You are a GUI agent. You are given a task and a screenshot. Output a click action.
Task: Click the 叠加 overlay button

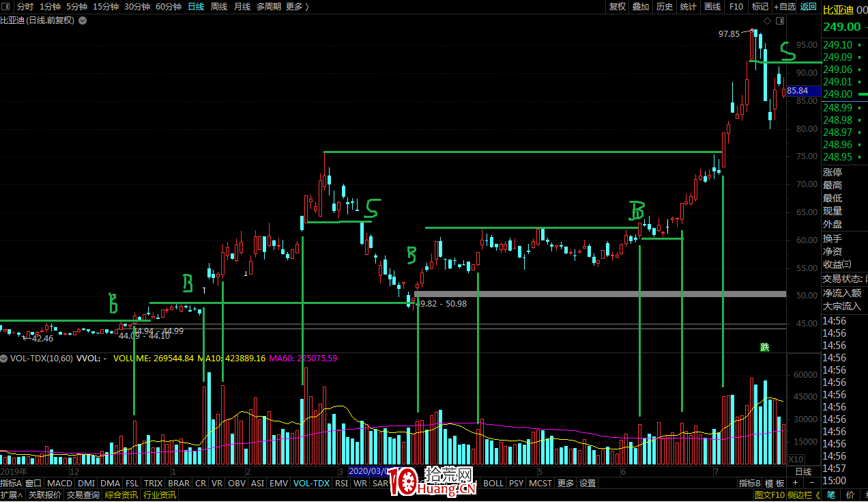click(x=641, y=6)
